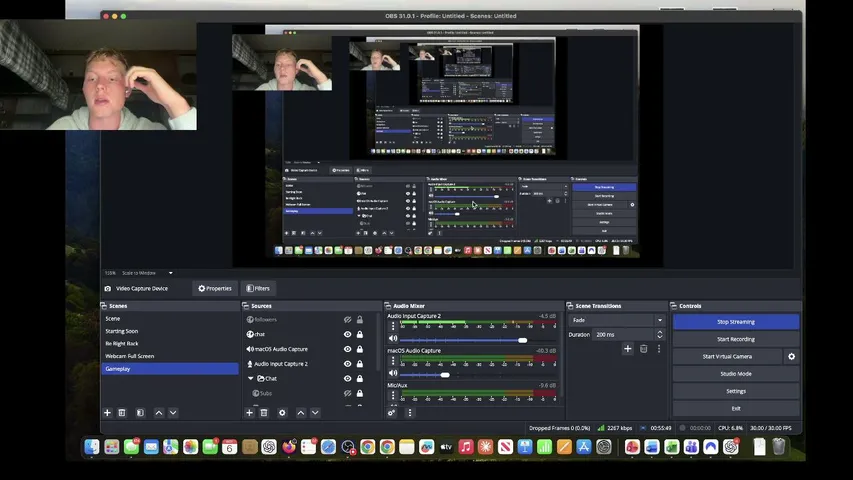This screenshot has height=480, width=853.
Task: Open App Store in the Dock
Action: (584, 447)
